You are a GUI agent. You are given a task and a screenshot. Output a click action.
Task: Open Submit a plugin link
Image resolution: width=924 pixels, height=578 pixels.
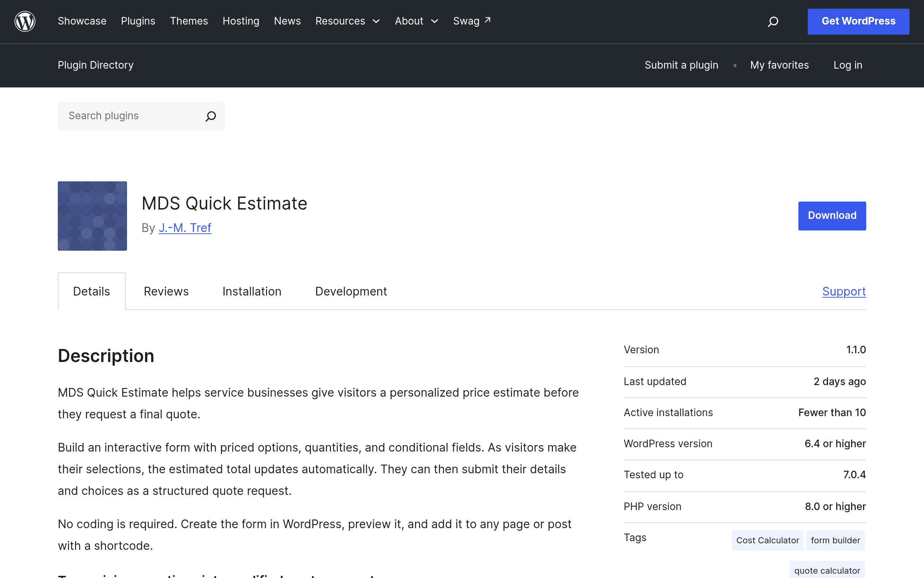[x=681, y=65]
